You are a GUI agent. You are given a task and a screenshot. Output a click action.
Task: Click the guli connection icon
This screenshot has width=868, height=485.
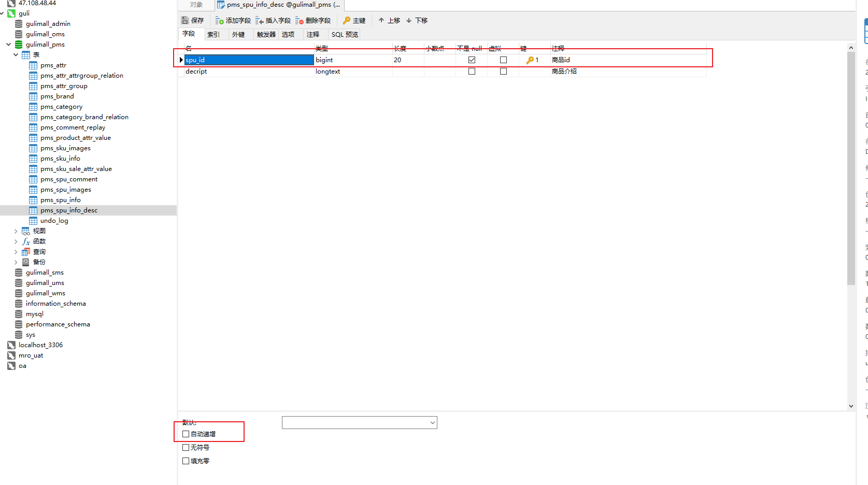(11, 13)
